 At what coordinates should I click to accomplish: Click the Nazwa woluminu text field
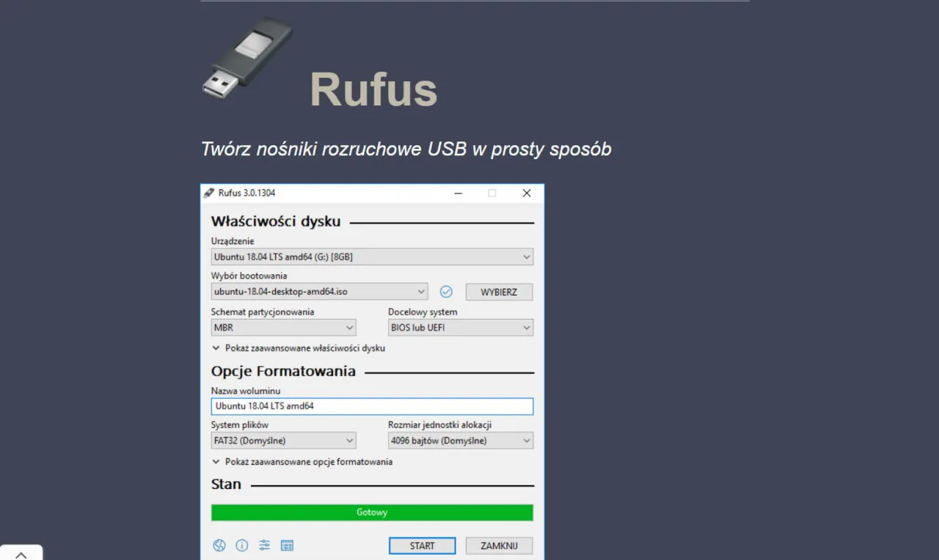tap(372, 406)
